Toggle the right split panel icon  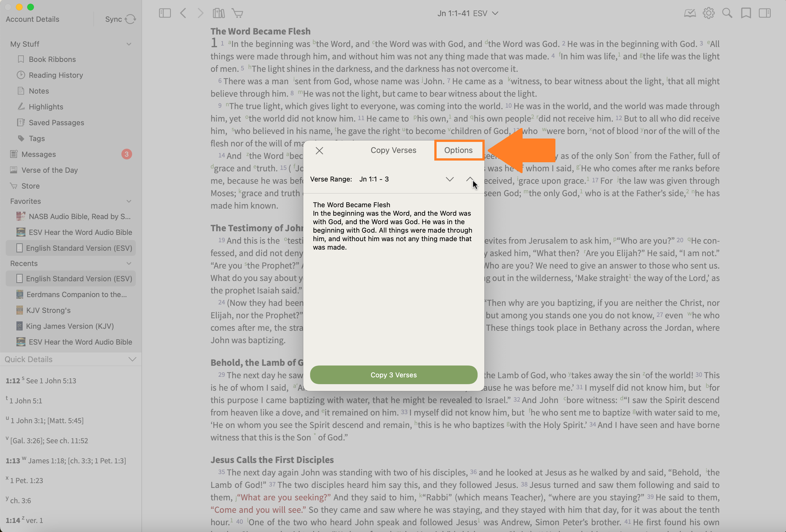click(764, 13)
